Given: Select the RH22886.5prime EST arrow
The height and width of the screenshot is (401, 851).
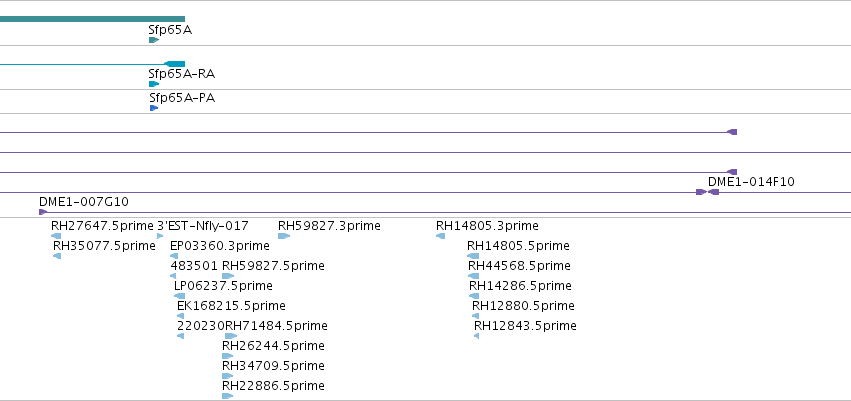Looking at the screenshot, I should [228, 396].
